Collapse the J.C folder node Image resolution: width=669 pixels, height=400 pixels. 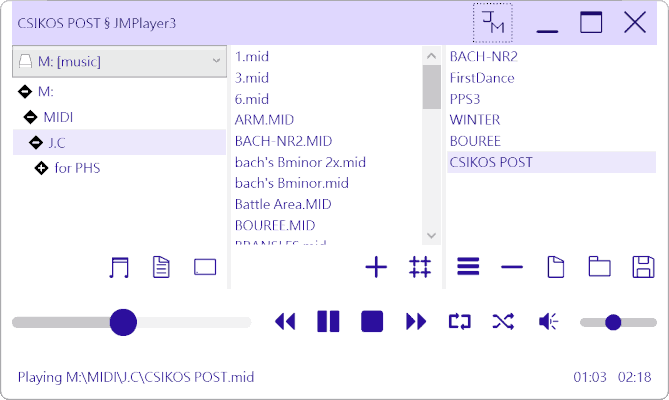coord(36,142)
